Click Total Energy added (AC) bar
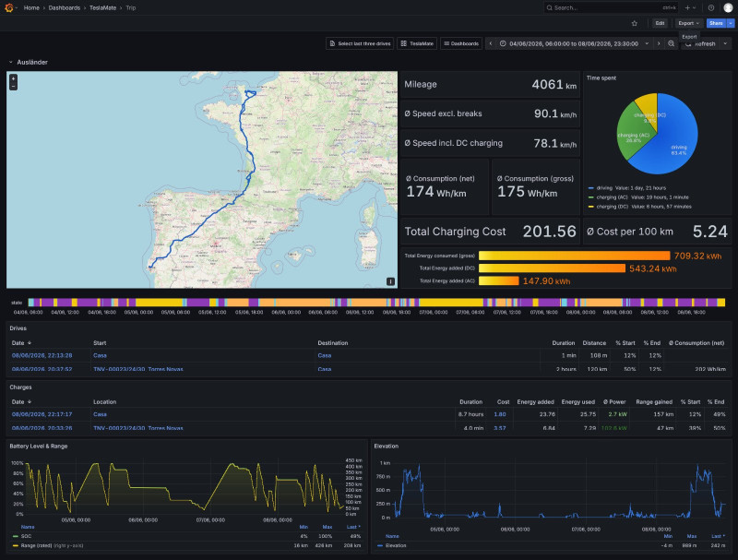 pos(498,281)
